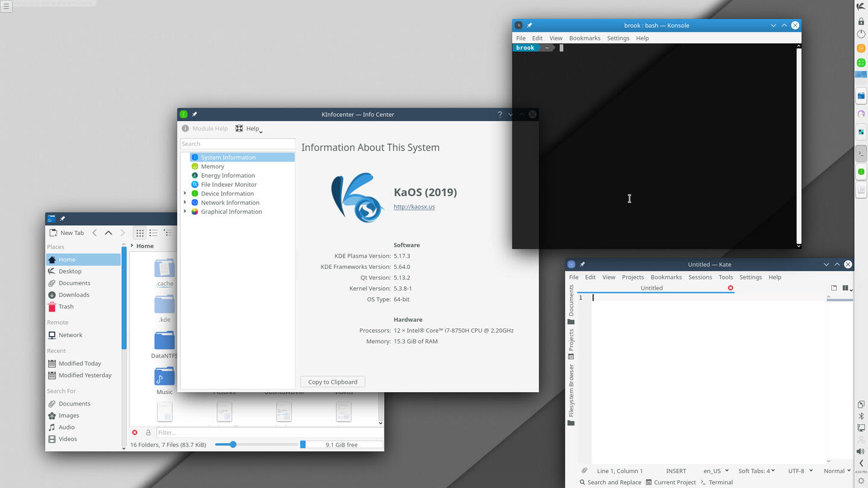Open Energy Information in KInfocenter
The width and height of the screenshot is (868, 488).
(228, 175)
